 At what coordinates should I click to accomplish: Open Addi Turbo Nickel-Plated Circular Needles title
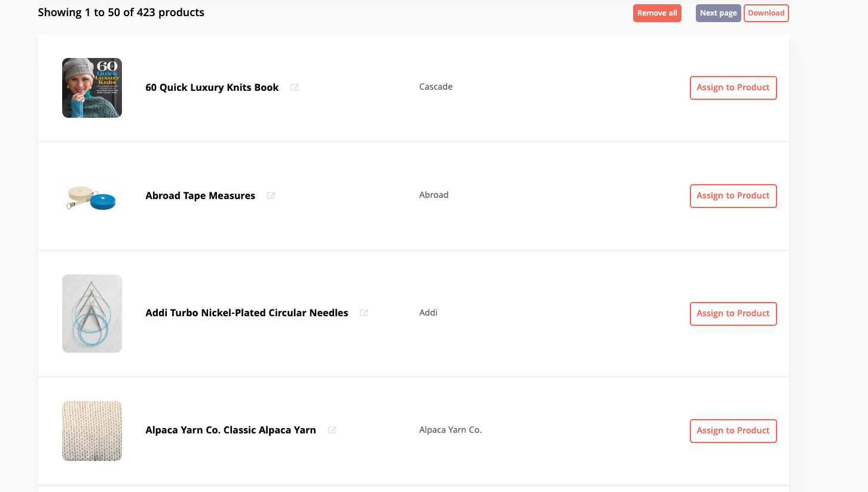247,313
